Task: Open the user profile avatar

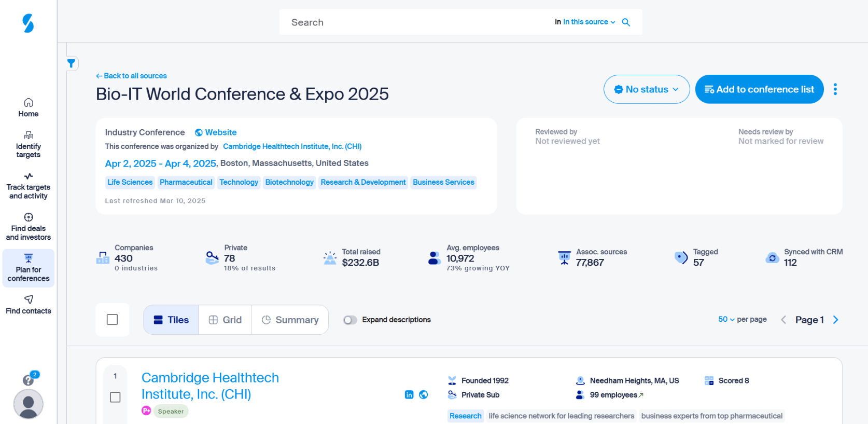Action: coord(28,404)
